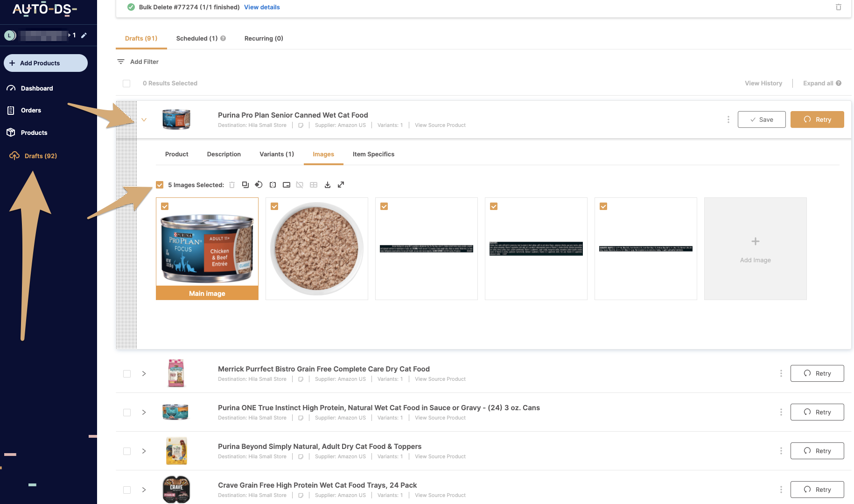Expand the Purina ONE True Instinct draft

[x=144, y=413]
